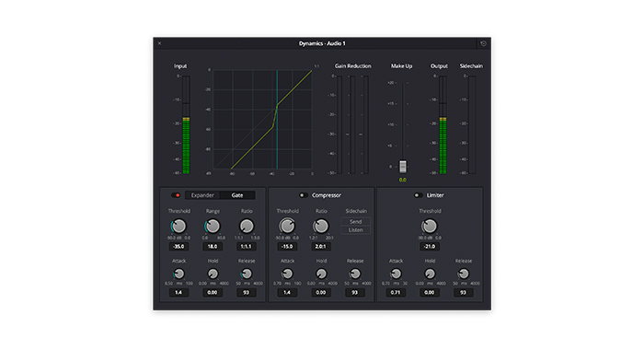
Task: Edit Expander Ratio value 1:1.1
Action: click(x=247, y=246)
